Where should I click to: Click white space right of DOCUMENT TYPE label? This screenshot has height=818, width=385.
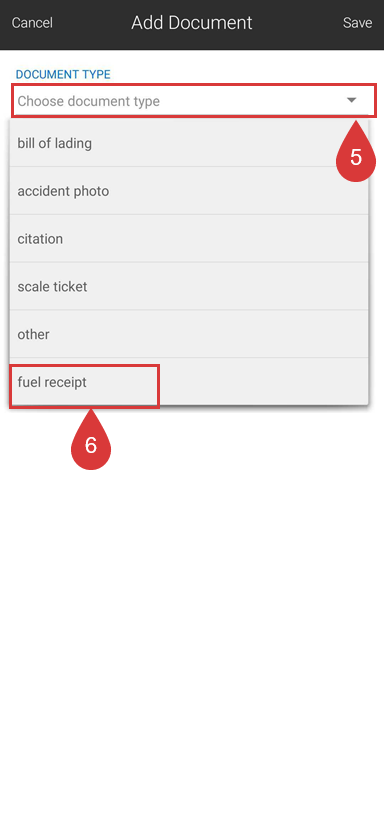pos(245,75)
